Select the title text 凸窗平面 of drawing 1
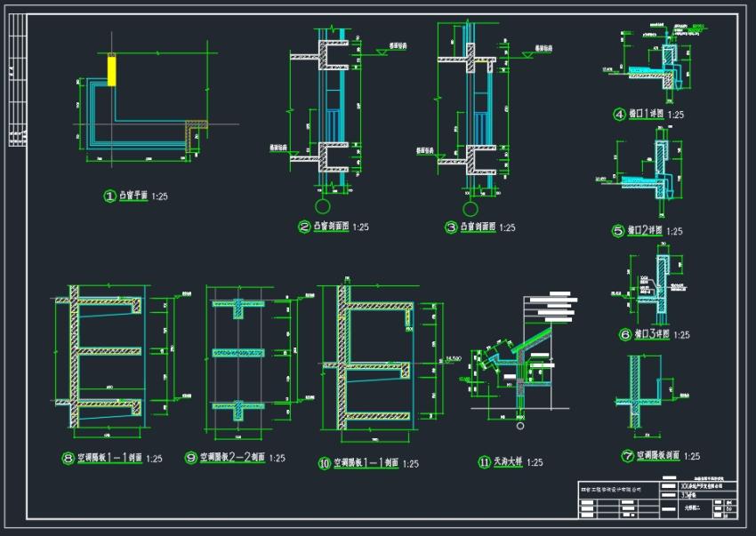Screen dimensions: 756x536 coord(133,196)
